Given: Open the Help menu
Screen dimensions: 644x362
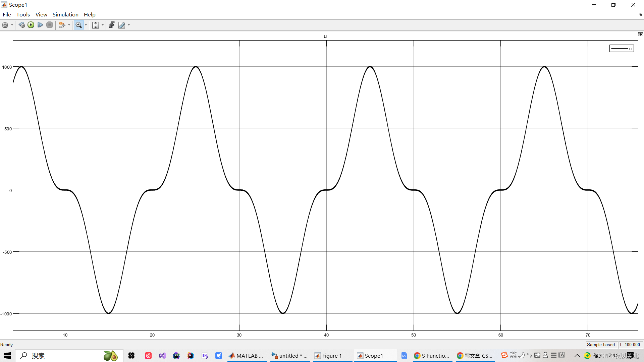Looking at the screenshot, I should pyautogui.click(x=90, y=14).
